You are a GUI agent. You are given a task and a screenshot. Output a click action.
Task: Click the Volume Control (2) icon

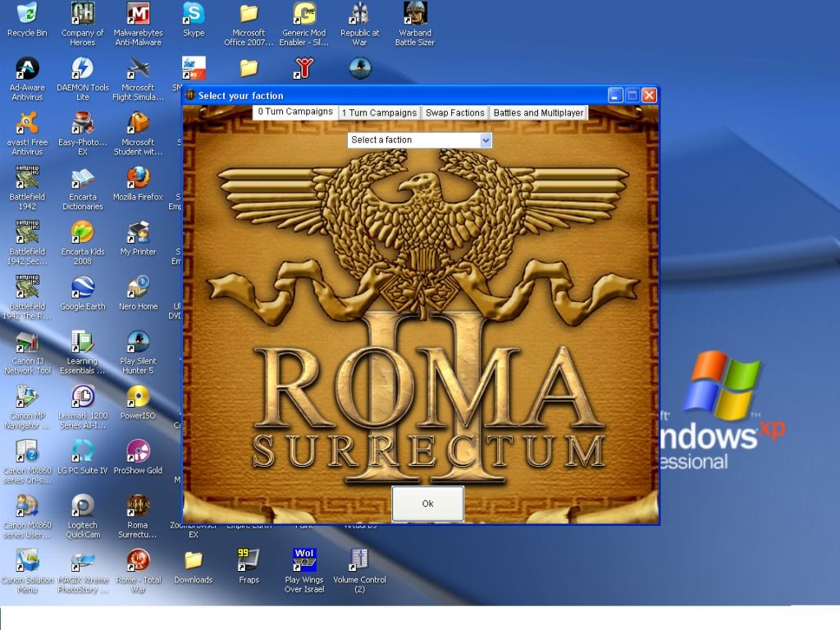pos(359,562)
